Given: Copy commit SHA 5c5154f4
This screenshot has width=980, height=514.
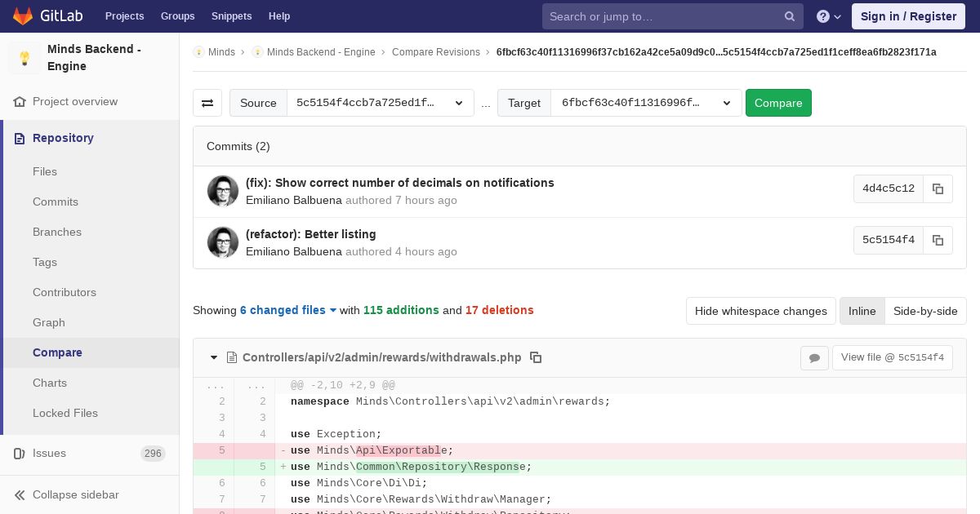Looking at the screenshot, I should 938,240.
